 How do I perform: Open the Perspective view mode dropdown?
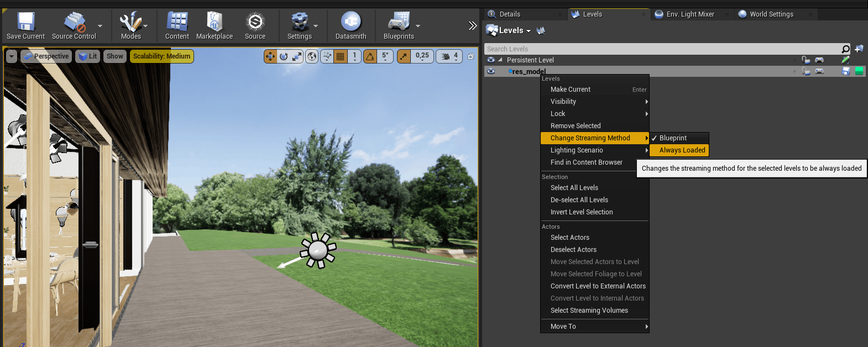pyautogui.click(x=46, y=56)
